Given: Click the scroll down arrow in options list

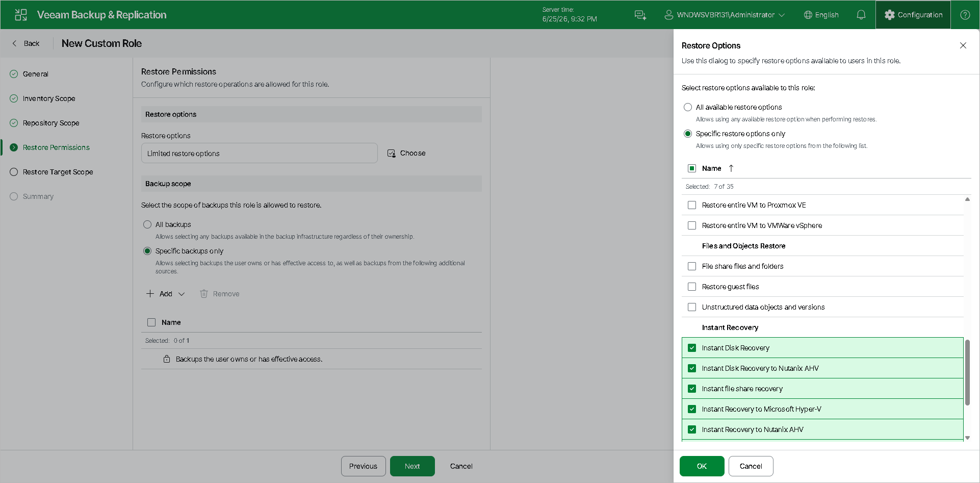Looking at the screenshot, I should [967, 438].
